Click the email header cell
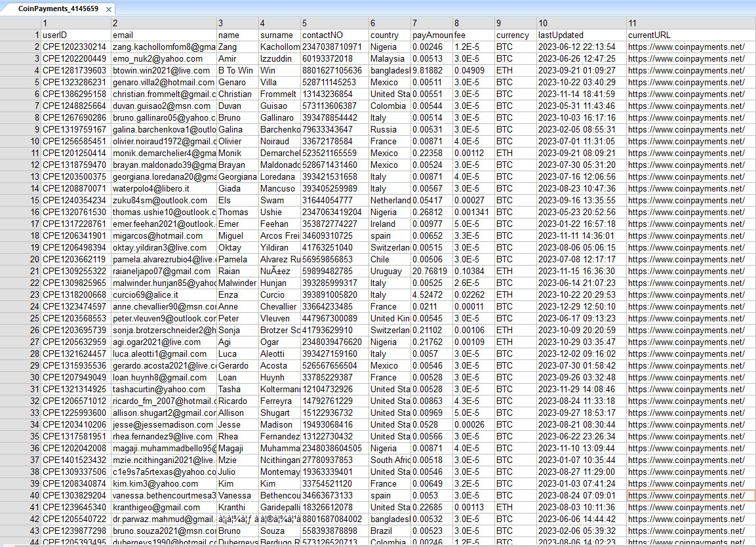The image size is (756, 547). (x=164, y=35)
